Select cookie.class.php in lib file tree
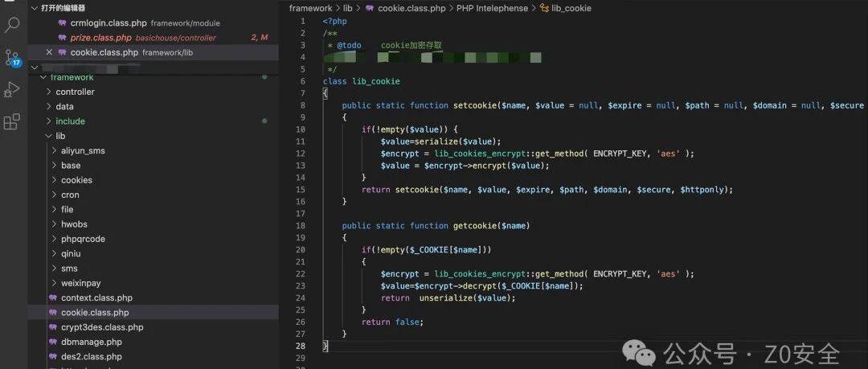 click(x=154, y=313)
